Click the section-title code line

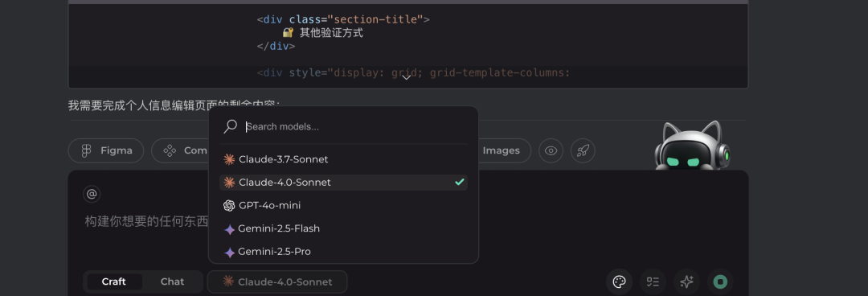point(343,19)
